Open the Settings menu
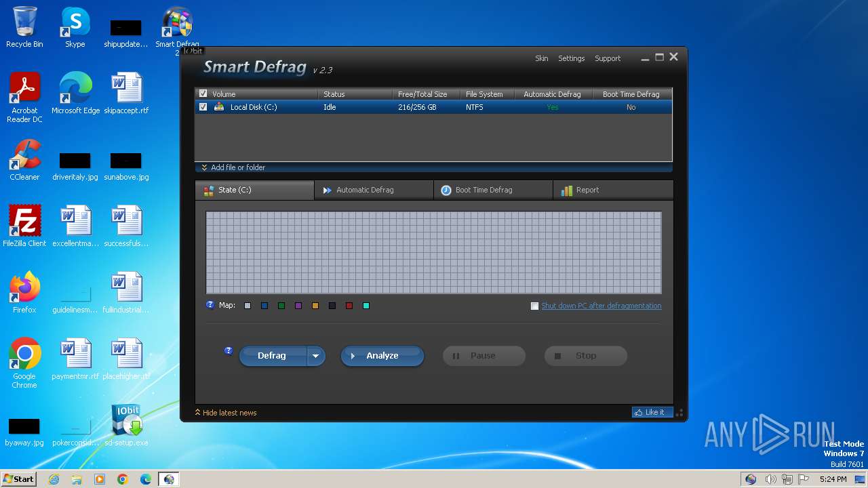This screenshot has width=868, height=488. click(x=572, y=58)
